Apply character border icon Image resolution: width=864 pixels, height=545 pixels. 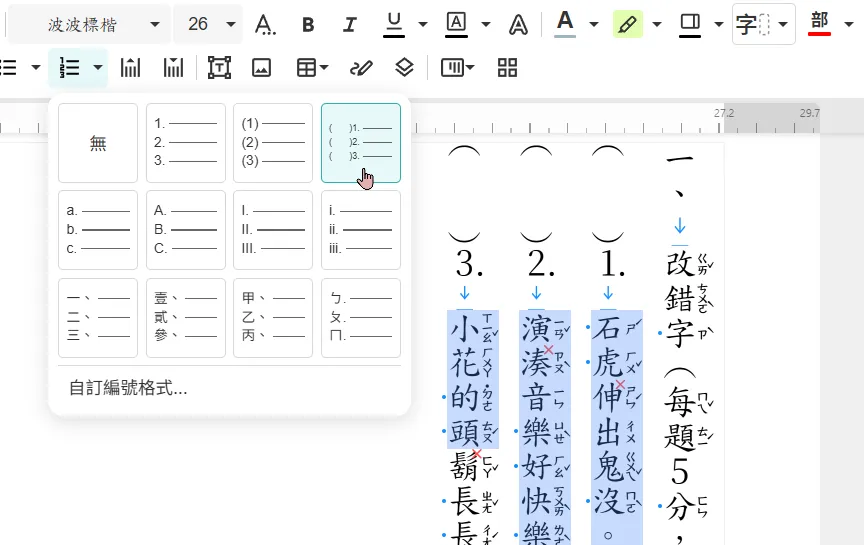pyautogui.click(x=456, y=24)
